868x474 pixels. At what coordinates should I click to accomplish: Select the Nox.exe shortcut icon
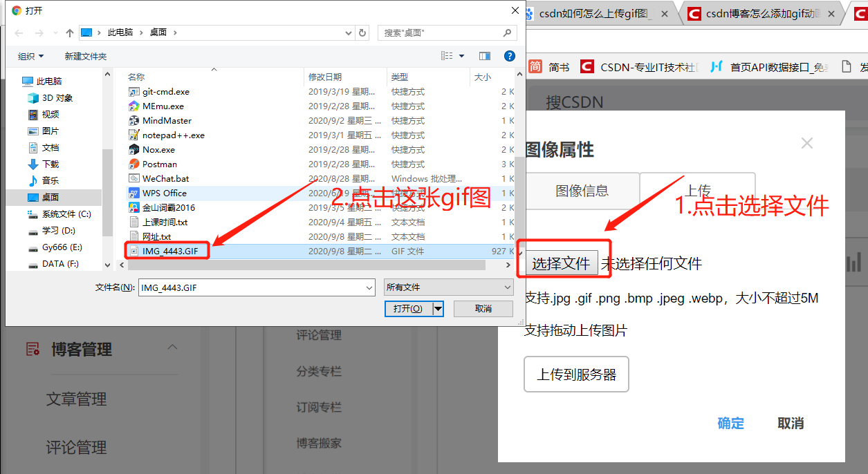tap(133, 149)
